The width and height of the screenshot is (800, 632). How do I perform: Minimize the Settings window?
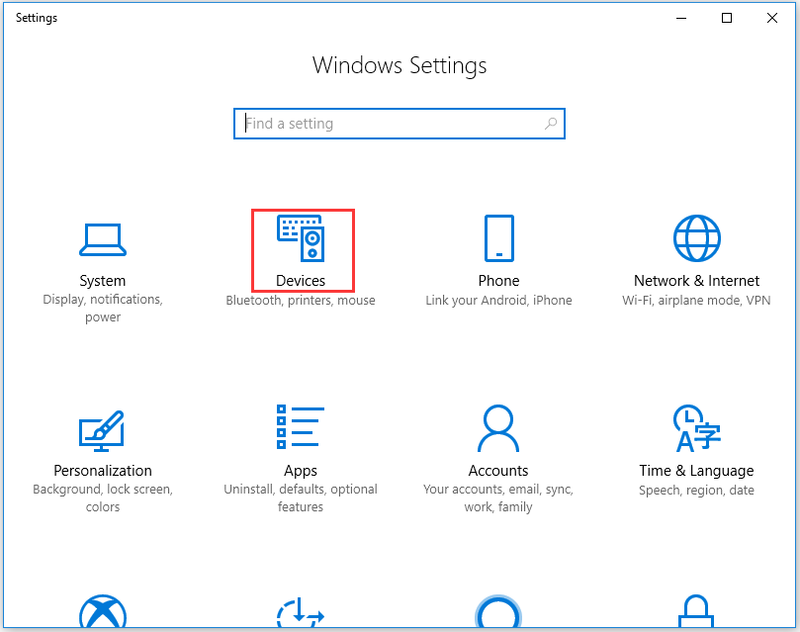681,18
